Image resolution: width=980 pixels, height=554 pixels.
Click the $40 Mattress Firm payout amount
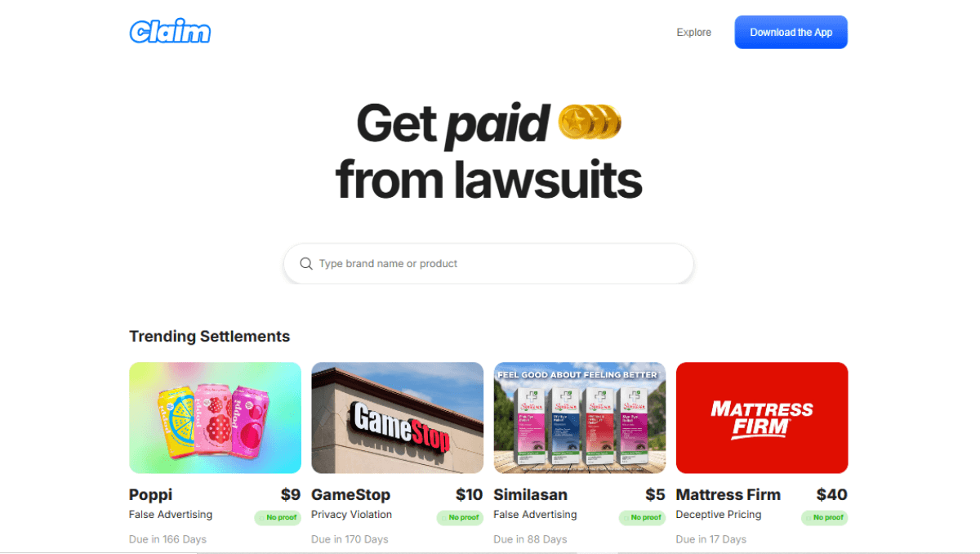pos(832,494)
